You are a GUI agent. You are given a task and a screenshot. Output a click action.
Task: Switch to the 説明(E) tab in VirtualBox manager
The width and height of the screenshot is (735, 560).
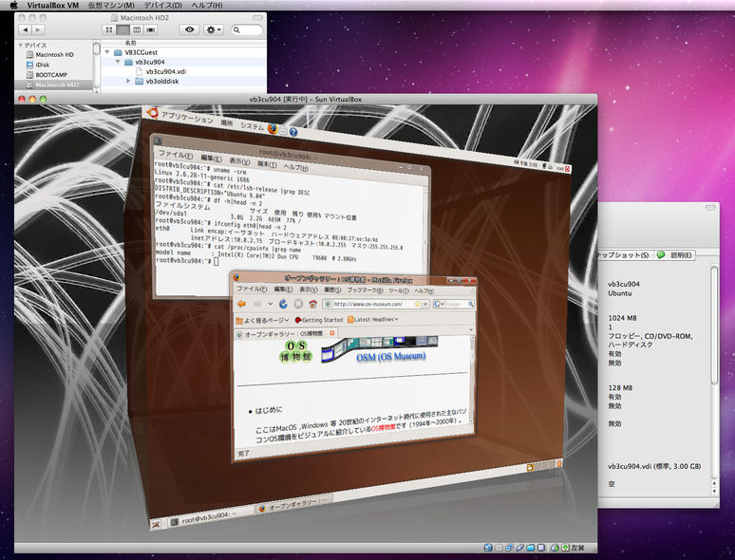point(675,255)
